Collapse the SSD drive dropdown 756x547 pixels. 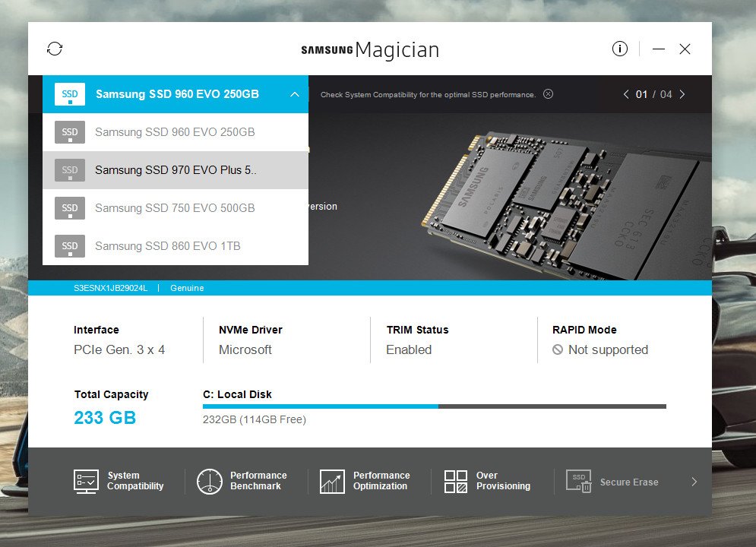(294, 95)
